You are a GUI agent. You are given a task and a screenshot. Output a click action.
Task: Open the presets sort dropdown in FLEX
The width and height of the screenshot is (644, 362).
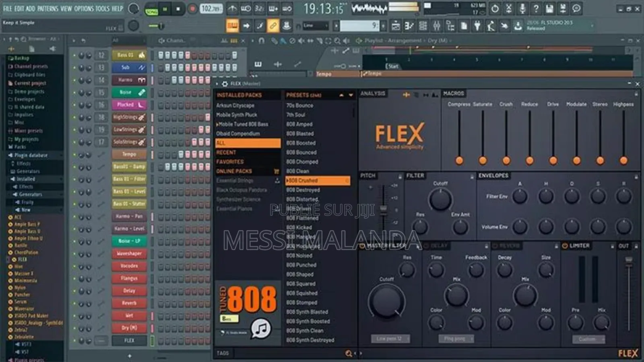coord(349,95)
